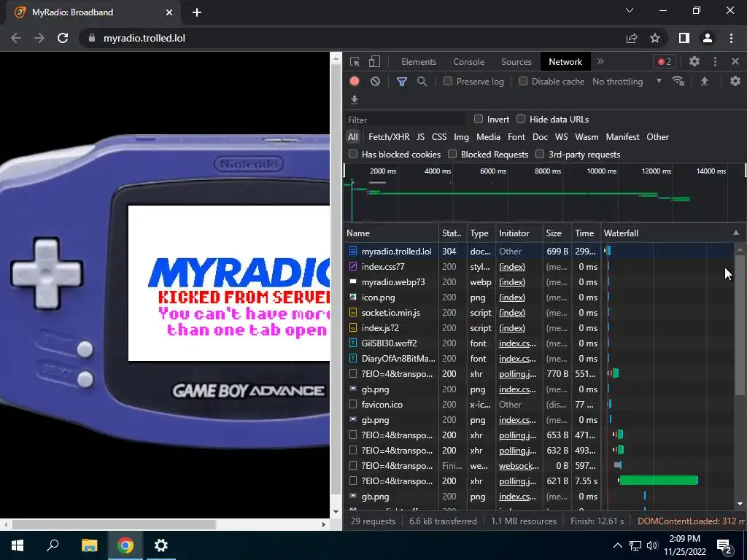Screen dimensions: 747x560
Task: Open a new browser tab
Action: (x=197, y=12)
